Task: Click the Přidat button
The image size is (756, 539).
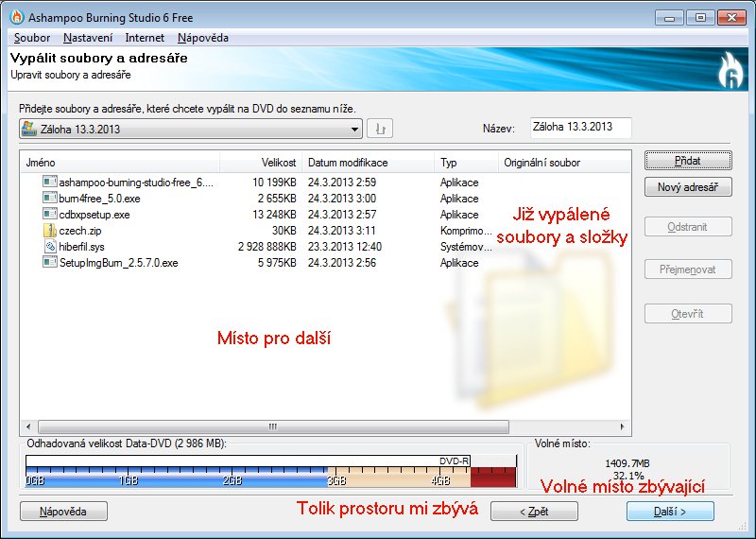Action: point(688,161)
